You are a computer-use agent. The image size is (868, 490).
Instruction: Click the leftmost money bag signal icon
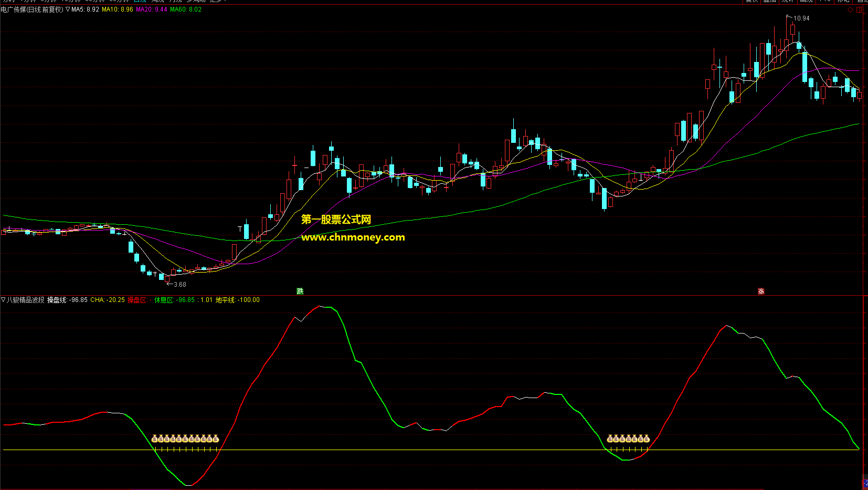click(155, 439)
